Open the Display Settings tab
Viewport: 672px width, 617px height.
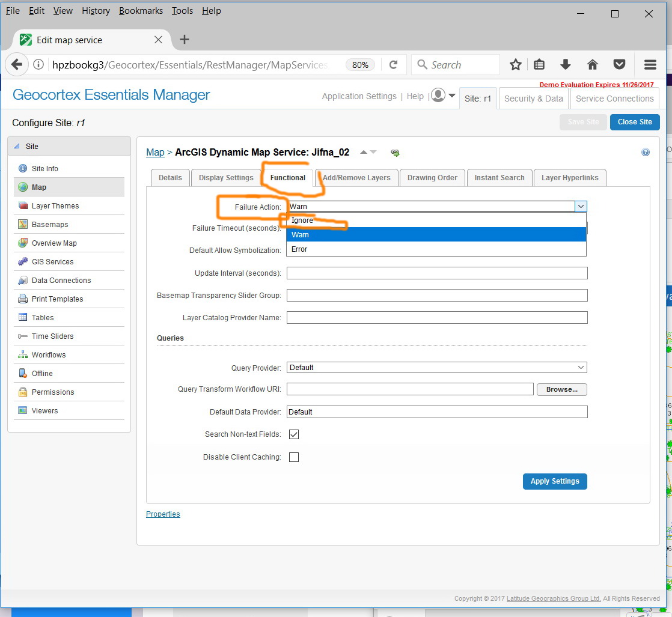tap(226, 178)
